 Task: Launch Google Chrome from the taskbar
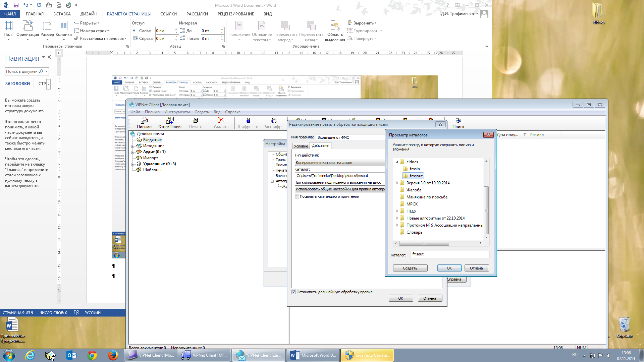[92, 355]
